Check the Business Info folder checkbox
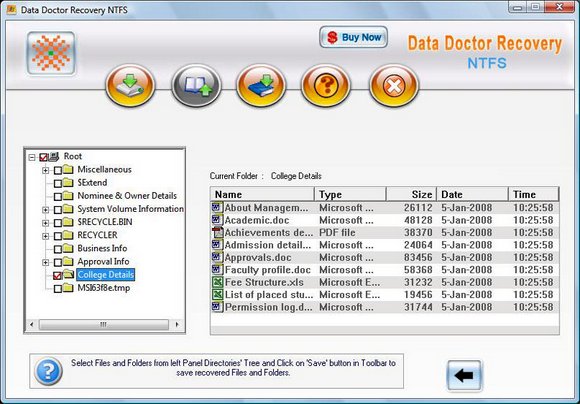This screenshot has width=580, height=404. [58, 249]
